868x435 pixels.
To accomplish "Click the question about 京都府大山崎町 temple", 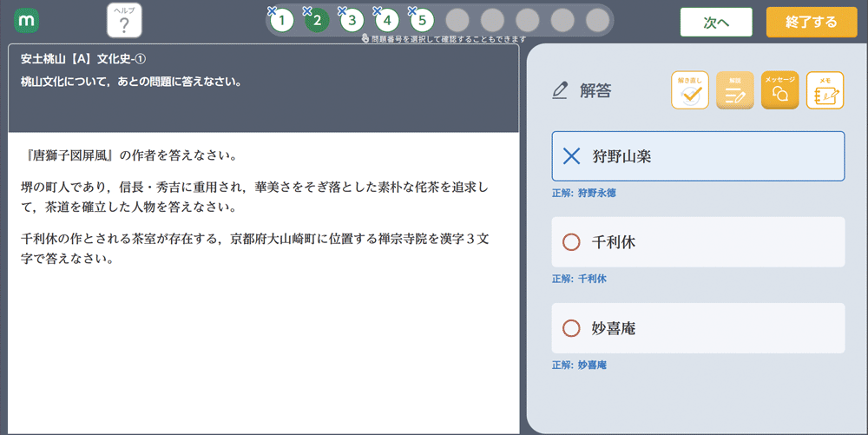I will [254, 249].
